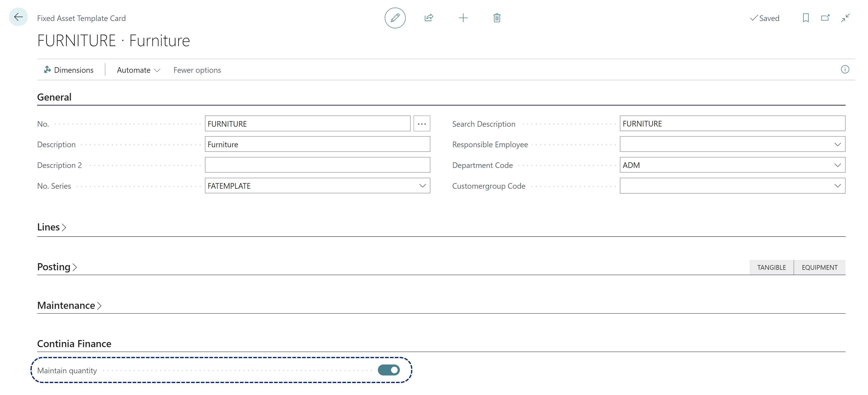Click the Fixed Asset Template Card caption
Image resolution: width=868 pixels, height=395 pixels.
point(81,18)
